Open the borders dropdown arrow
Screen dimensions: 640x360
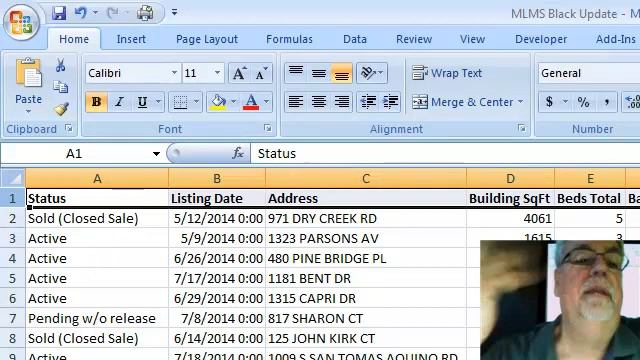196,102
